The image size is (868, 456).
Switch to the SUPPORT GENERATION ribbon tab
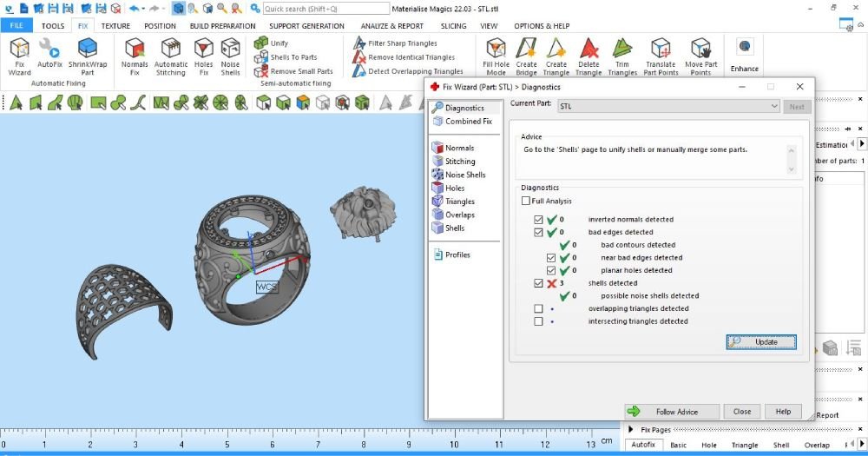(306, 25)
